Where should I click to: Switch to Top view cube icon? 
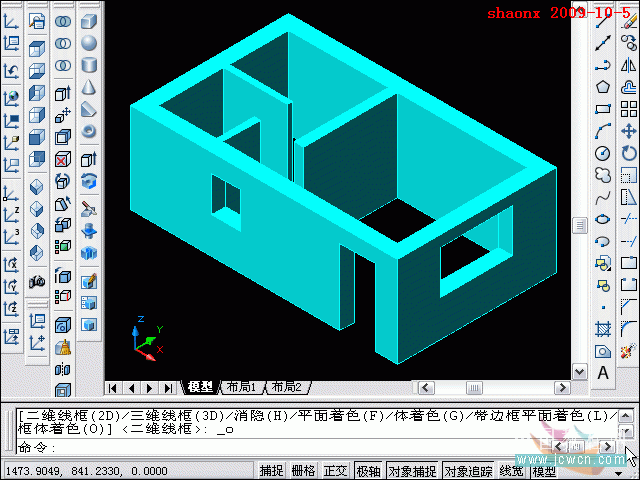point(37,49)
